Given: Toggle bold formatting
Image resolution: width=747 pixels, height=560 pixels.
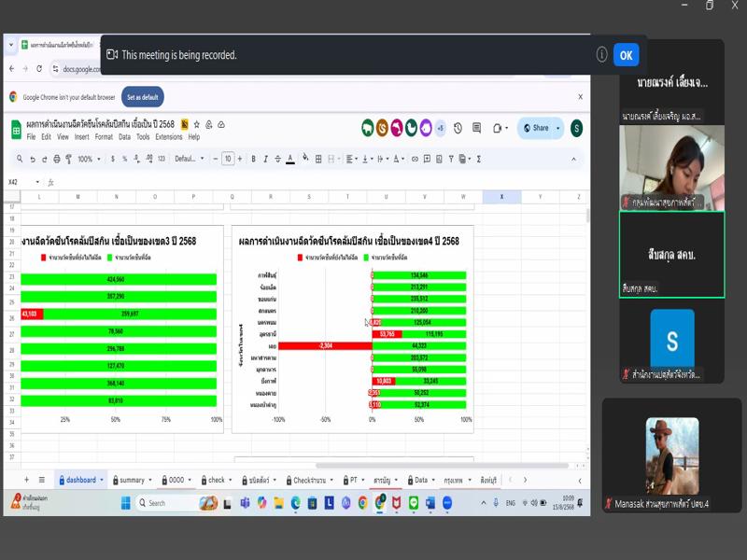Looking at the screenshot, I should pos(253,159).
